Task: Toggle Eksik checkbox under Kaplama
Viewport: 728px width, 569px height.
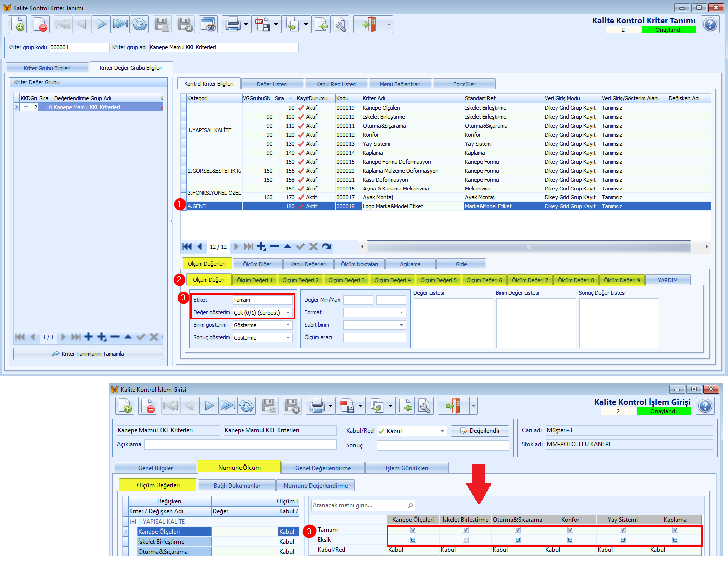Action: coord(675,540)
